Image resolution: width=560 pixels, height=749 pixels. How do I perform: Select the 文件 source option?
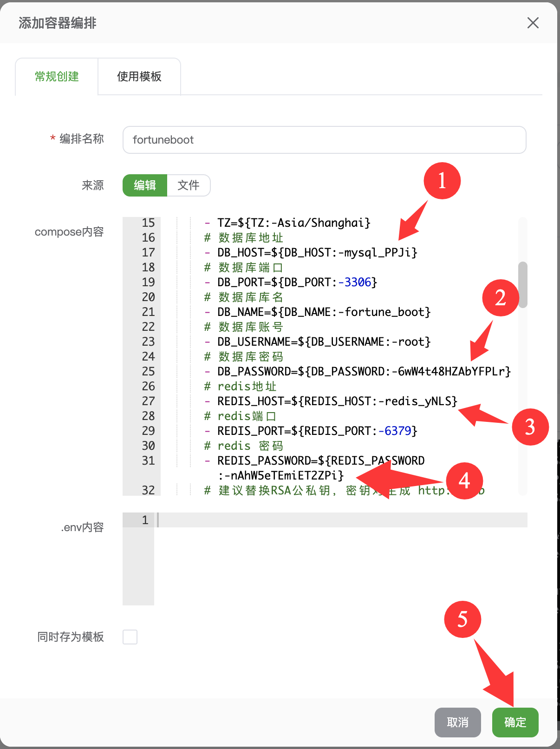click(x=189, y=185)
